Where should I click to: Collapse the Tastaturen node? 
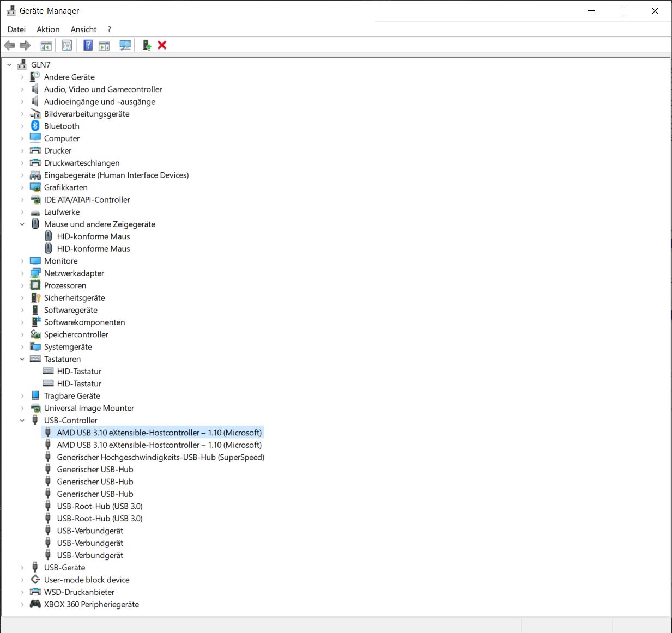(22, 359)
